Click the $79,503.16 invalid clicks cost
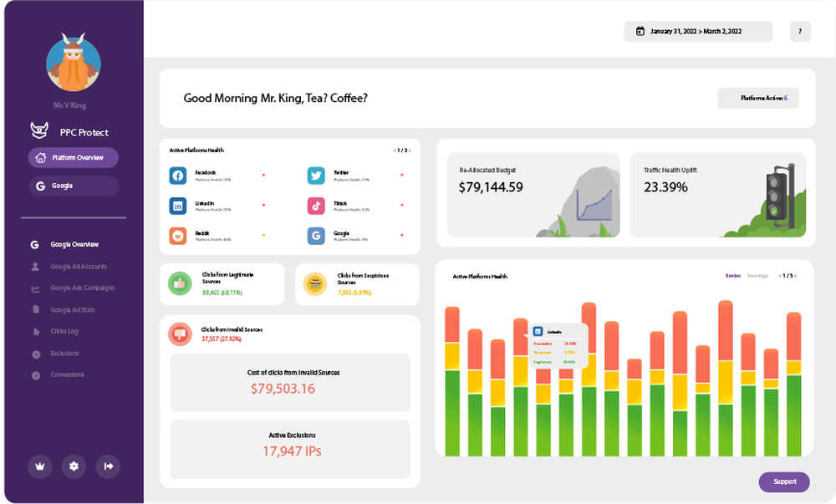836x504 pixels. click(x=283, y=389)
